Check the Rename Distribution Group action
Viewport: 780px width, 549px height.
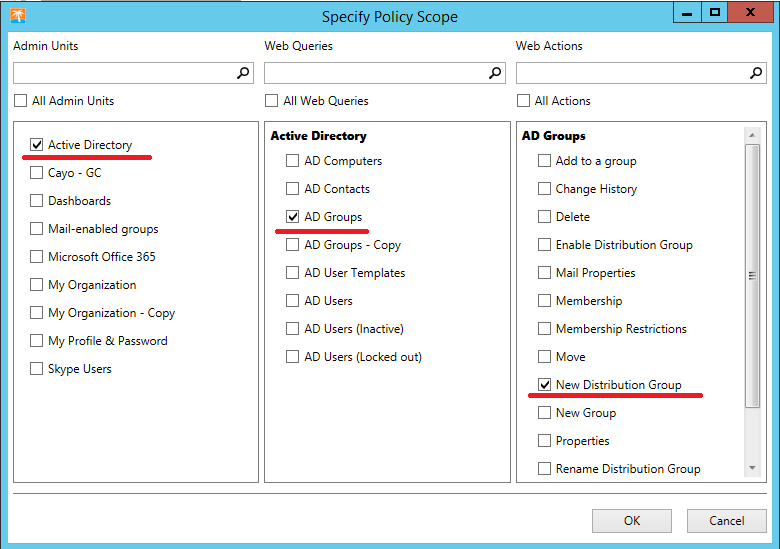[x=545, y=468]
